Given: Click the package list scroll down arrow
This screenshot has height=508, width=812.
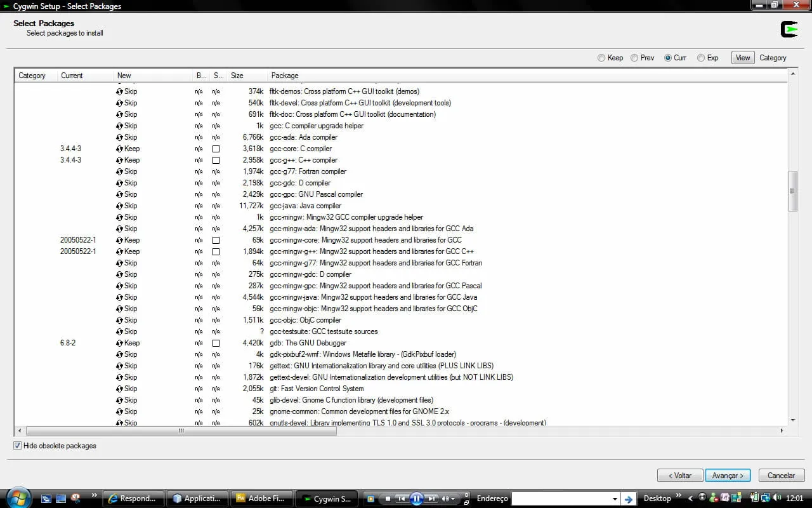Looking at the screenshot, I should coord(792,420).
